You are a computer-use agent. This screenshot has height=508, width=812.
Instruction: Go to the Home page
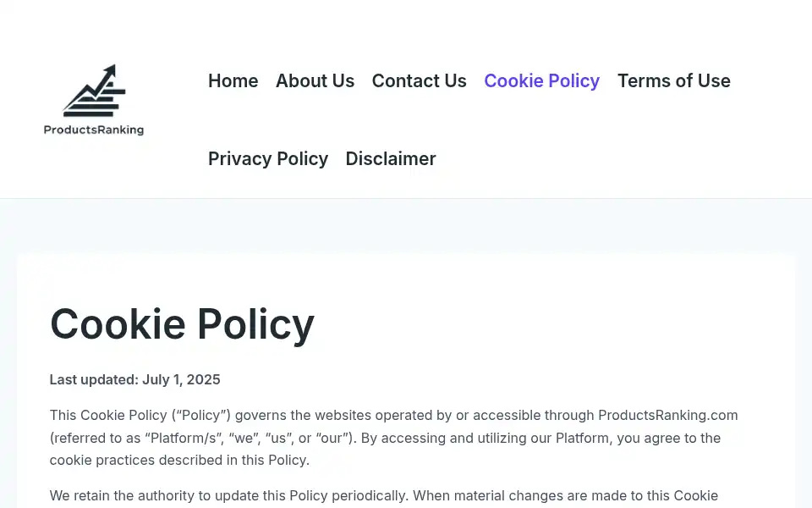233,81
